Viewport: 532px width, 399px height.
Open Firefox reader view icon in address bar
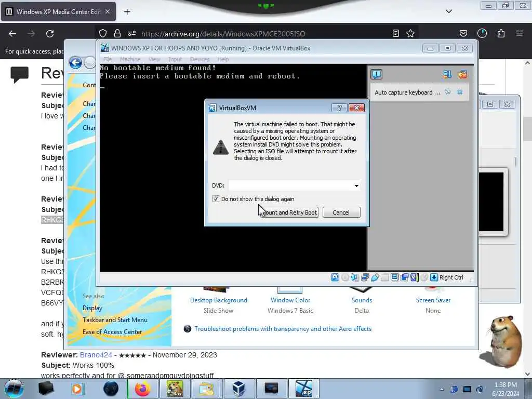395,33
